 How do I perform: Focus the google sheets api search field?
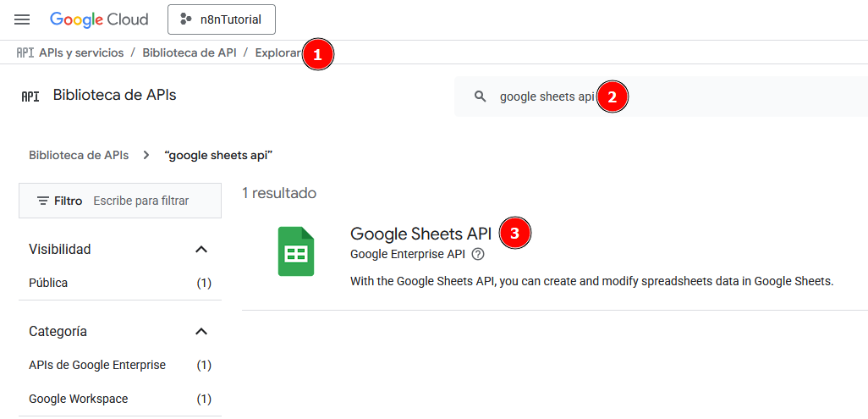(661, 97)
